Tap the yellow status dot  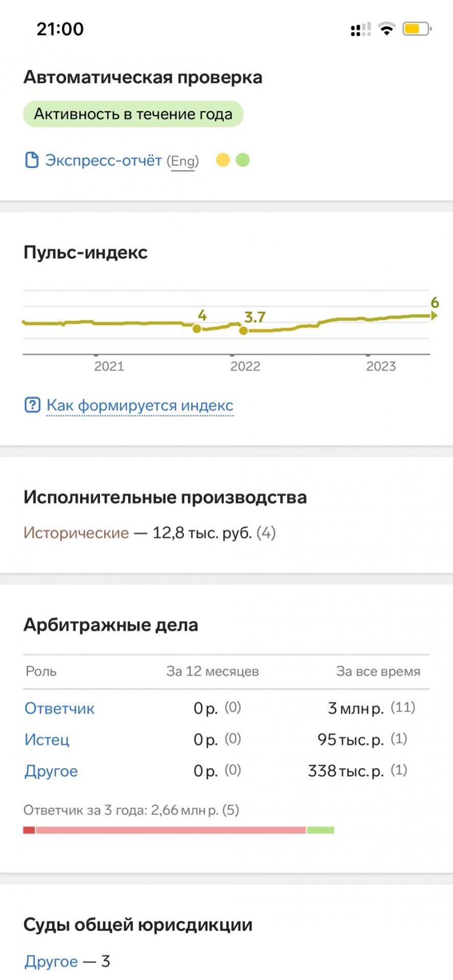(x=223, y=160)
